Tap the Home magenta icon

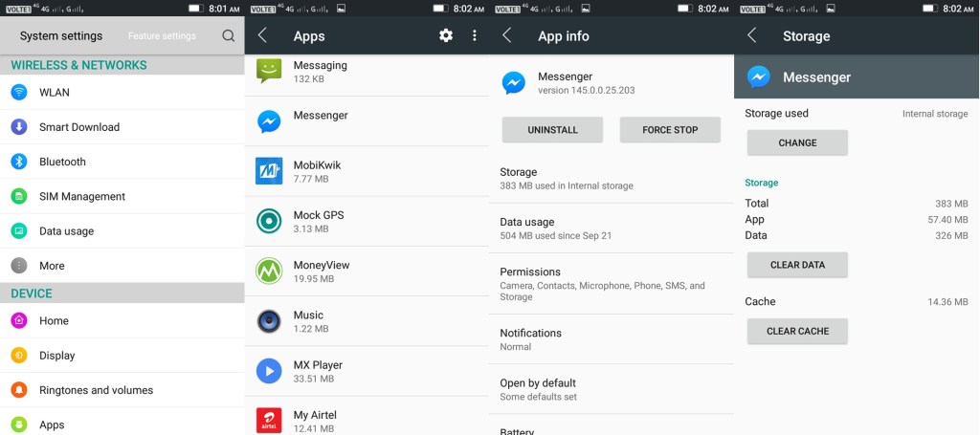click(19, 321)
